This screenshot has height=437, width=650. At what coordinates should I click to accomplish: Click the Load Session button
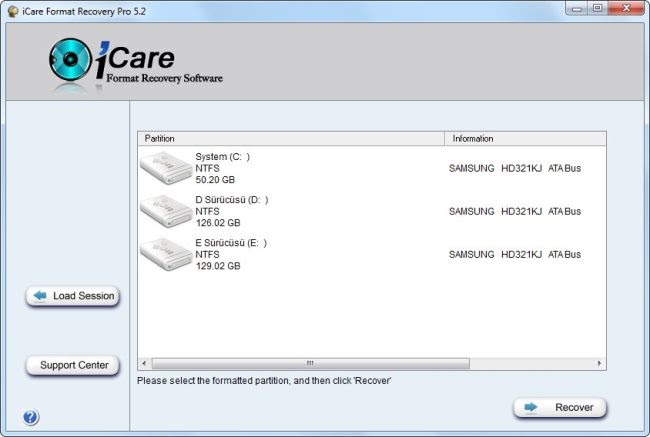point(73,296)
